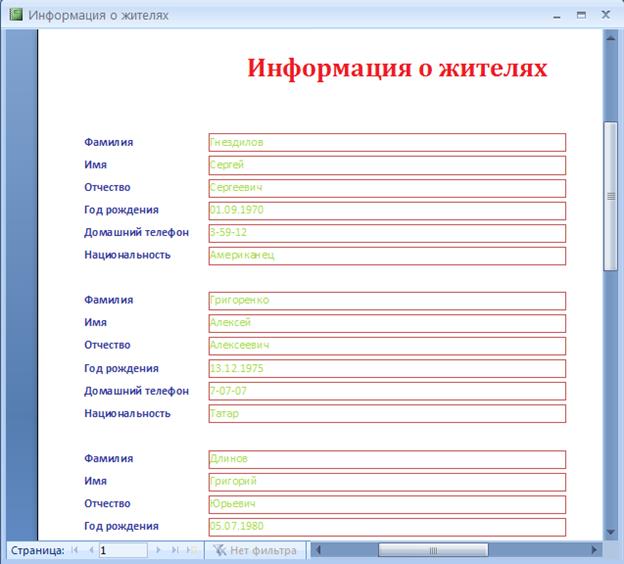Click the vertical scrollbar up arrow
The image size is (624, 564).
tap(611, 37)
